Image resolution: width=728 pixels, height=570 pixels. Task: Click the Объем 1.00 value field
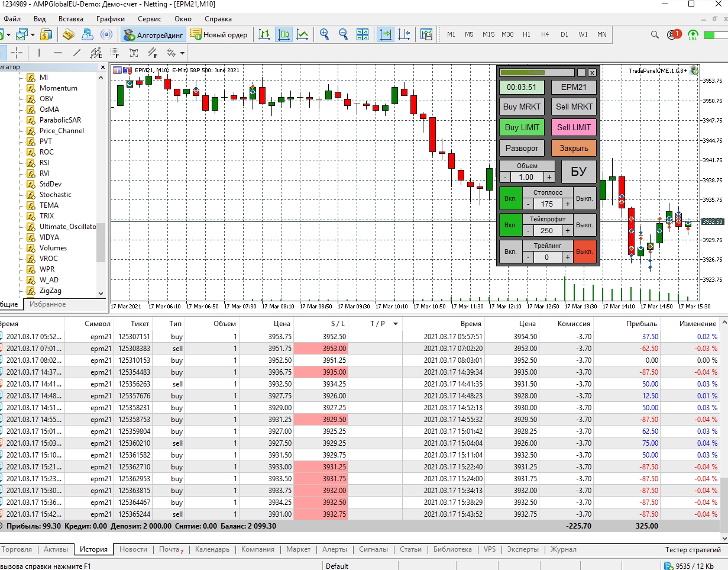click(x=527, y=177)
